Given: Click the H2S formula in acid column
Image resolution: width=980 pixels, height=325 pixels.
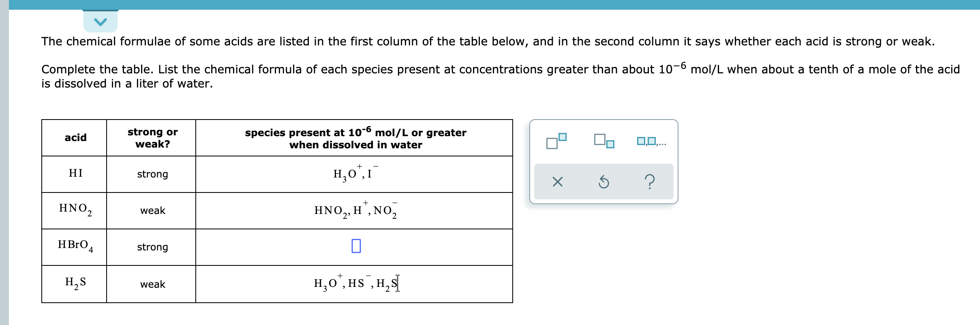Looking at the screenshot, I should point(75,283).
